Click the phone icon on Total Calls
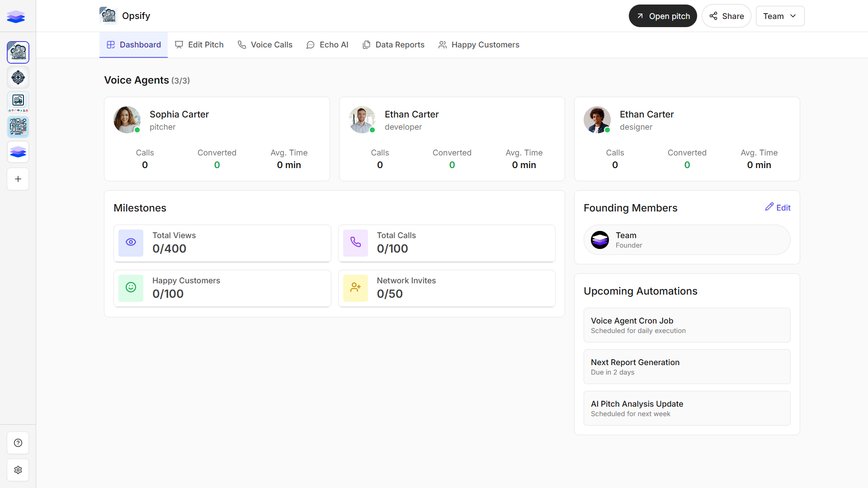The height and width of the screenshot is (488, 868). 355,243
